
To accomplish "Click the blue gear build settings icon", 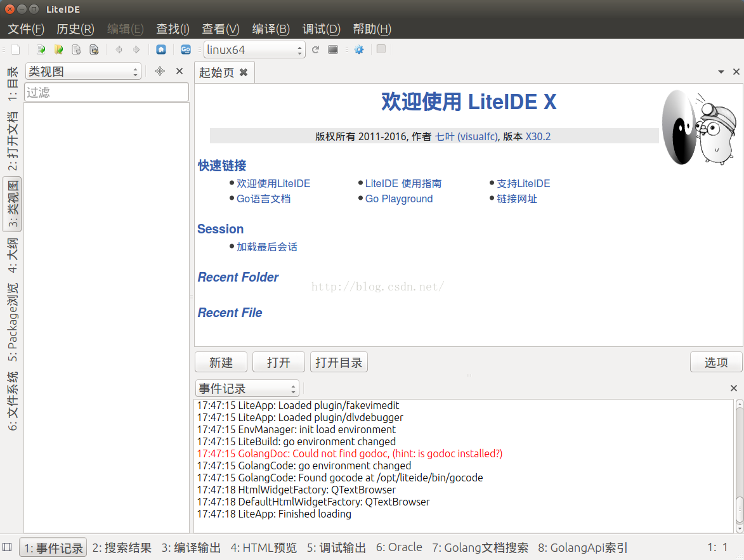I will 359,49.
